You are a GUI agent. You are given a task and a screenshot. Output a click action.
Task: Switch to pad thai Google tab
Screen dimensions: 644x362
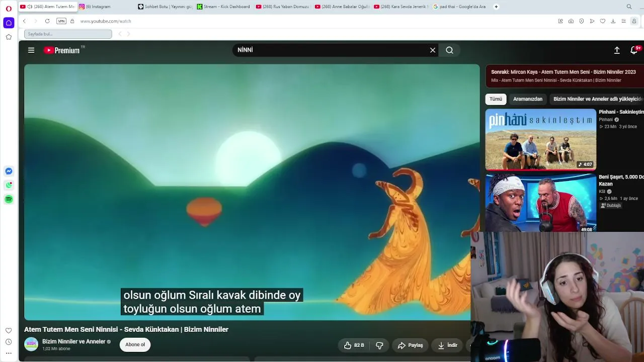pos(460,7)
